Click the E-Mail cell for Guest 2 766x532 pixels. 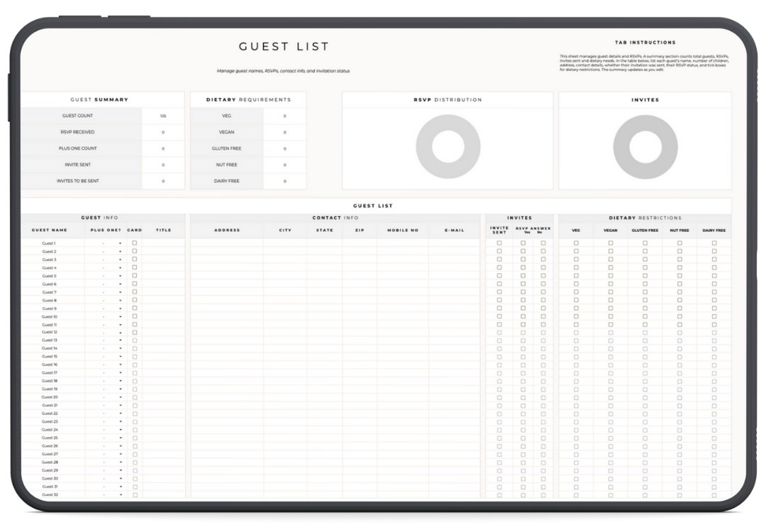(454, 251)
